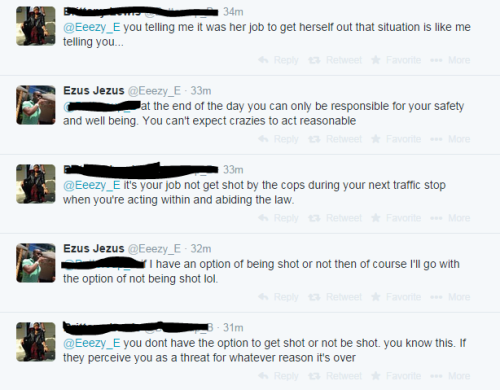Click the @Eeezy_E mention in traffic stop tweet
The height and width of the screenshot is (390, 500).
click(x=92, y=185)
